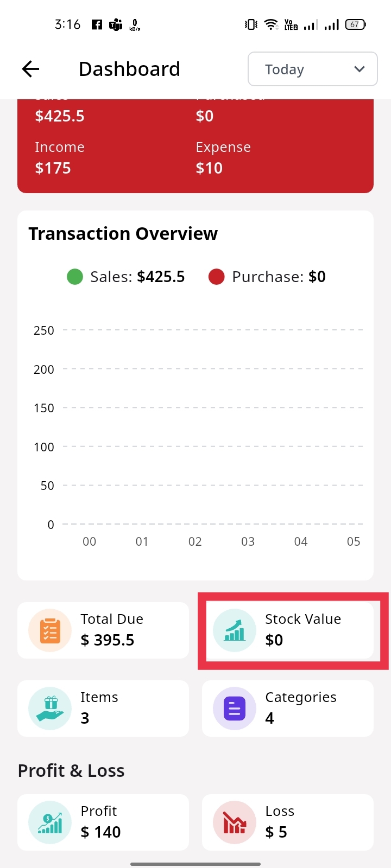
Task: Tap the purple Categories list icon
Action: (x=235, y=709)
